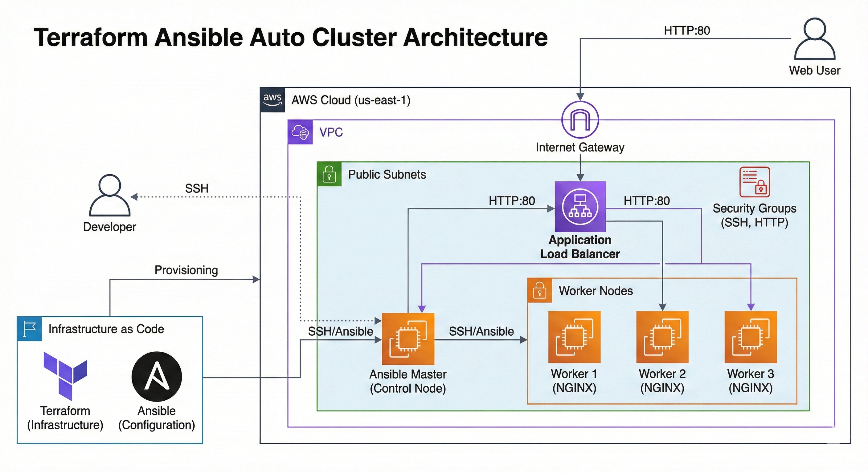Click the 'AWS Cloud (us-east-1)' label
The width and height of the screenshot is (868, 473).
click(351, 100)
